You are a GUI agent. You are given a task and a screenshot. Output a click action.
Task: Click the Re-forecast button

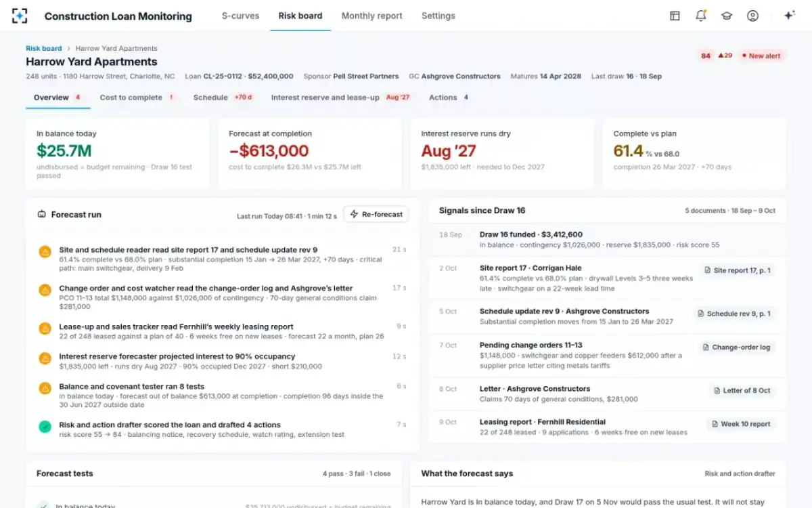(x=376, y=214)
